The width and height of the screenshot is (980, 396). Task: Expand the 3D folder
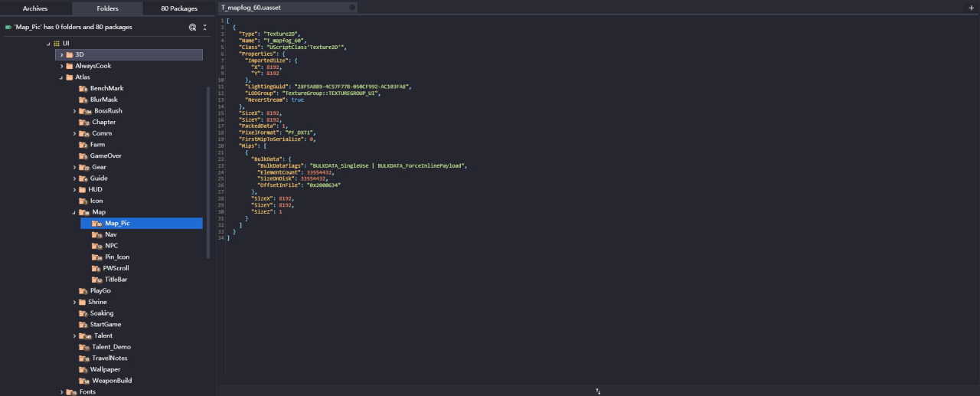pyautogui.click(x=61, y=55)
